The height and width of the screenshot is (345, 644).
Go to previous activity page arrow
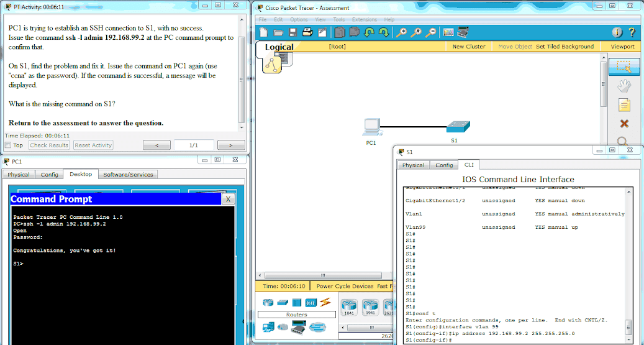[156, 145]
